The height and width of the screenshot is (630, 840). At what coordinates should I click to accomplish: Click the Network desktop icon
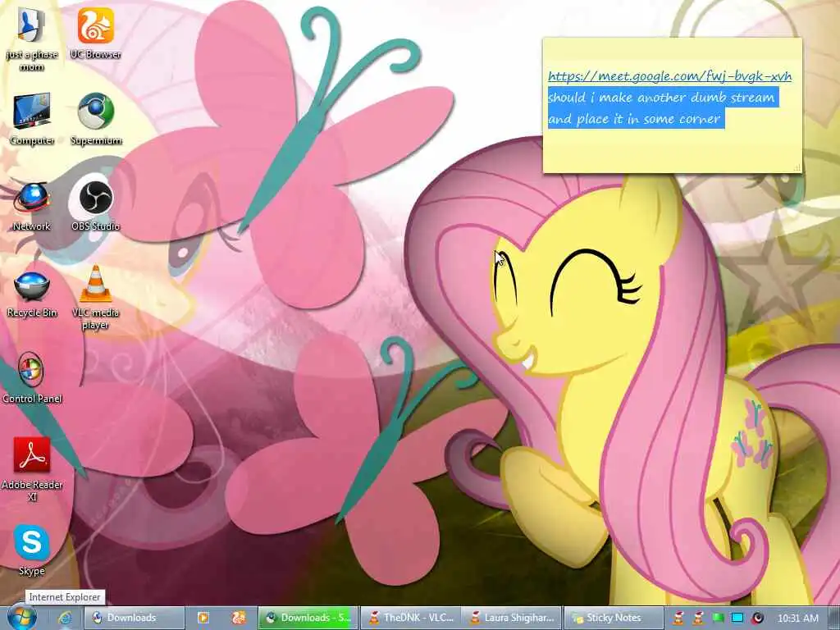[32, 205]
